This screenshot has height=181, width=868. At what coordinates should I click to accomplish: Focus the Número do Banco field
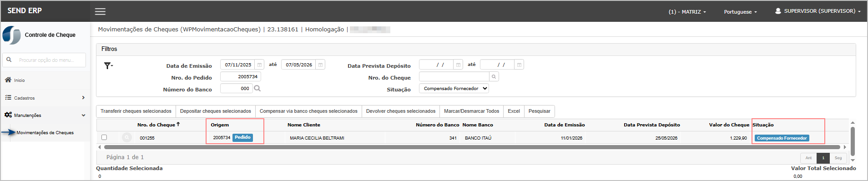(236, 88)
